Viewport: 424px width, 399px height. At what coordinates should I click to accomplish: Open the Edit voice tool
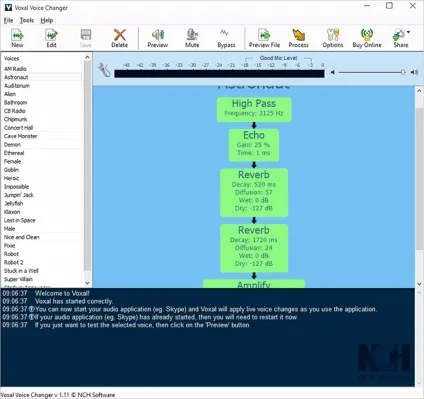(x=51, y=38)
